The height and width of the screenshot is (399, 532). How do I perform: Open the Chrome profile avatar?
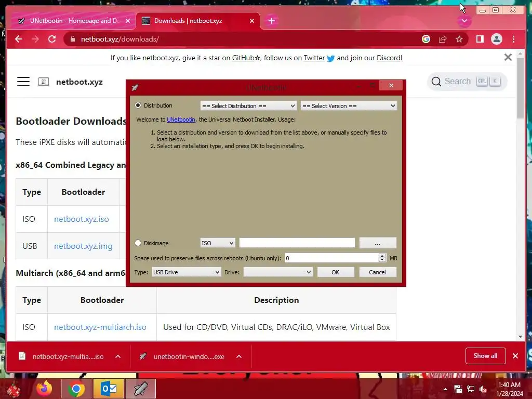click(x=496, y=39)
